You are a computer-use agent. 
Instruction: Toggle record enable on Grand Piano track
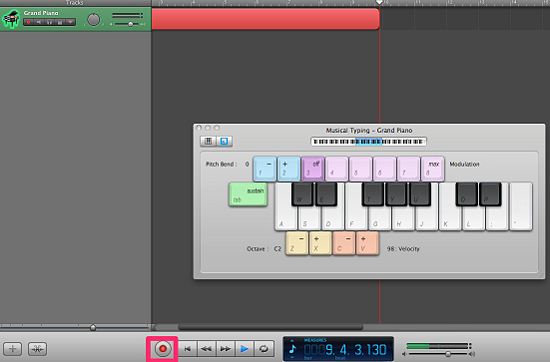pyautogui.click(x=28, y=22)
